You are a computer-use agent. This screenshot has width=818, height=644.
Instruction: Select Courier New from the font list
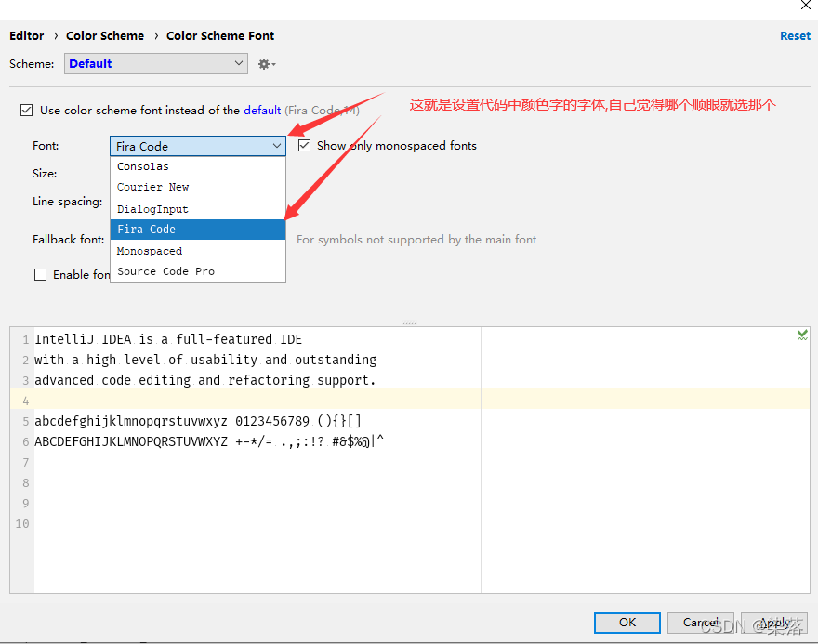point(198,187)
